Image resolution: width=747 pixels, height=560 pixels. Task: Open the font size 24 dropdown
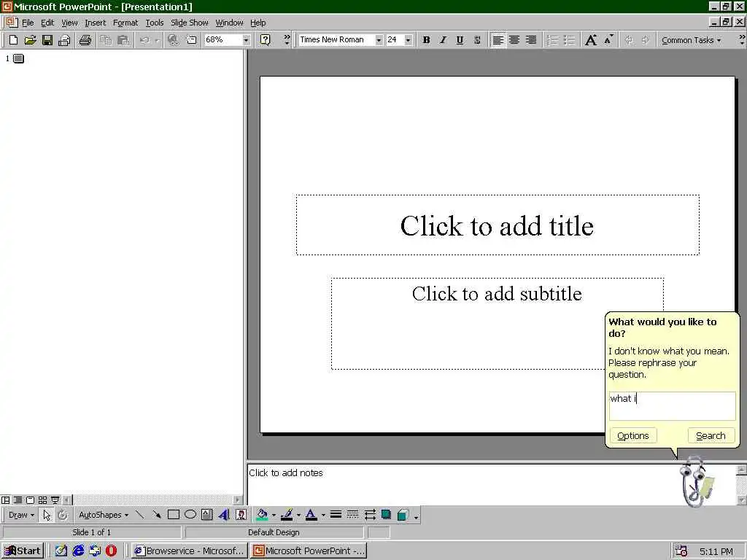409,40
